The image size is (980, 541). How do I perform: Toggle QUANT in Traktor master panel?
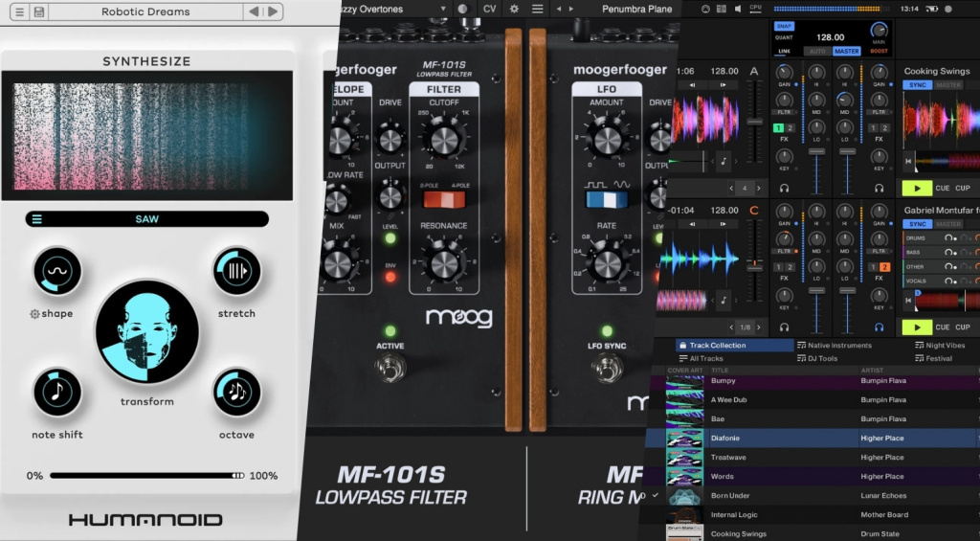pos(784,37)
